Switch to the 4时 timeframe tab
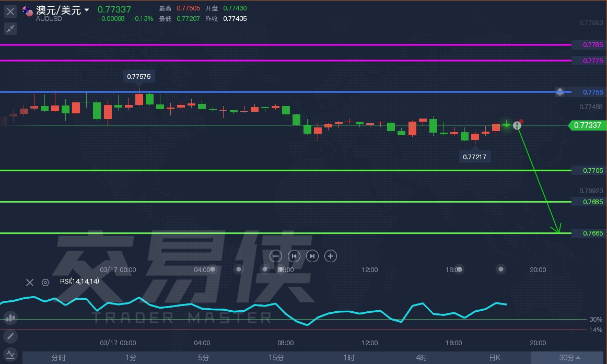This screenshot has width=607, height=364. pyautogui.click(x=422, y=358)
